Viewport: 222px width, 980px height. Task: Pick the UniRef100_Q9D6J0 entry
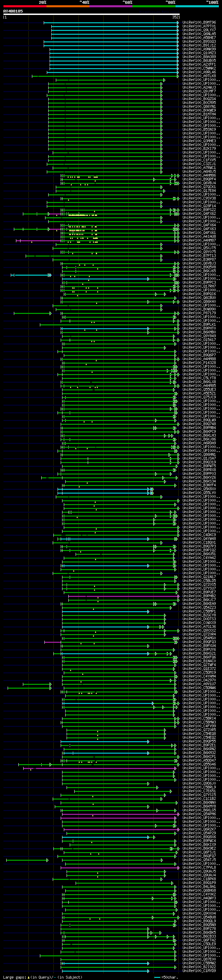[199, 783]
